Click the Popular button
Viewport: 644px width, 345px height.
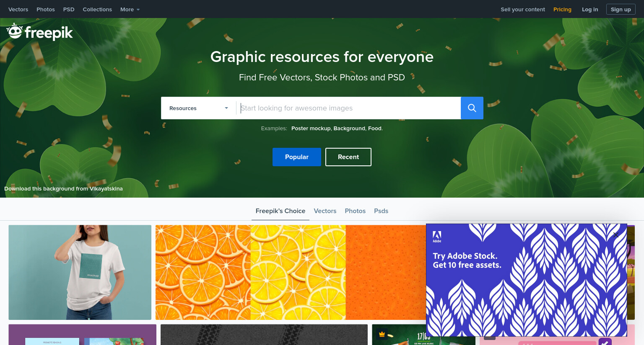(x=297, y=157)
